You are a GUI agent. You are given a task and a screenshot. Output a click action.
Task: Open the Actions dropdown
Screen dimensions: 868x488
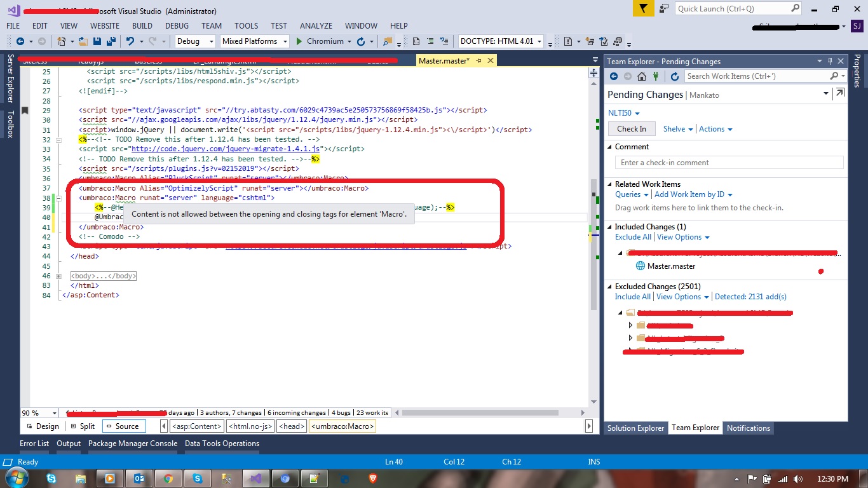[715, 129]
